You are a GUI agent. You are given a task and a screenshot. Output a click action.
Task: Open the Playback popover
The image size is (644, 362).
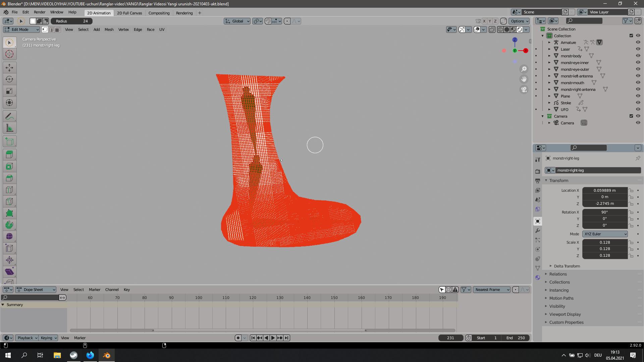27,338
